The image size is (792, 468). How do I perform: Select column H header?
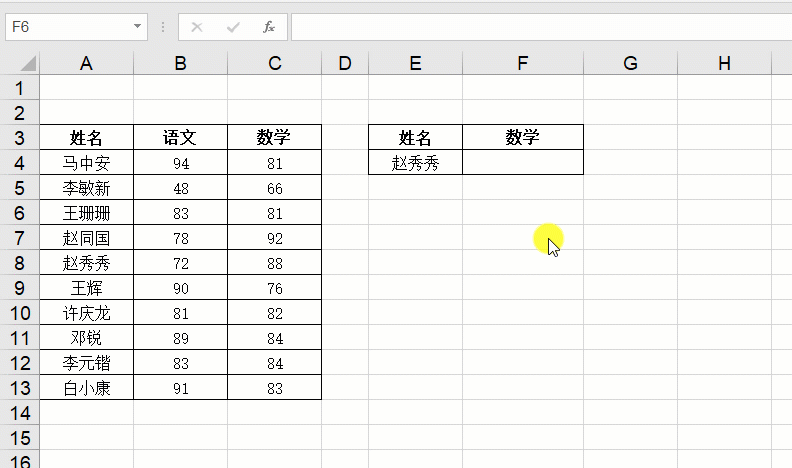724,64
